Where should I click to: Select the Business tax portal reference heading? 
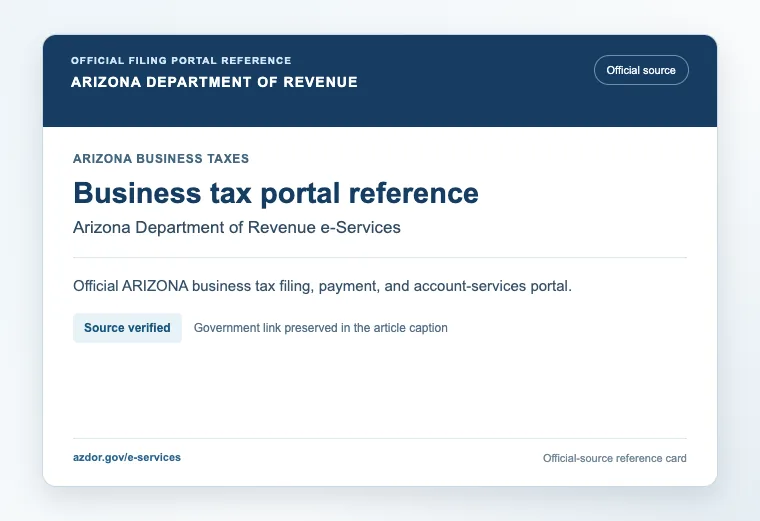point(276,193)
